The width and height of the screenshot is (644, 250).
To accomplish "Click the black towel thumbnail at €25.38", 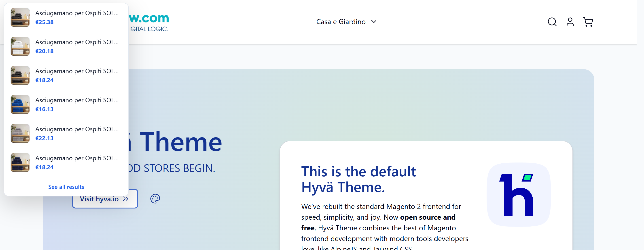I will 20,17.
